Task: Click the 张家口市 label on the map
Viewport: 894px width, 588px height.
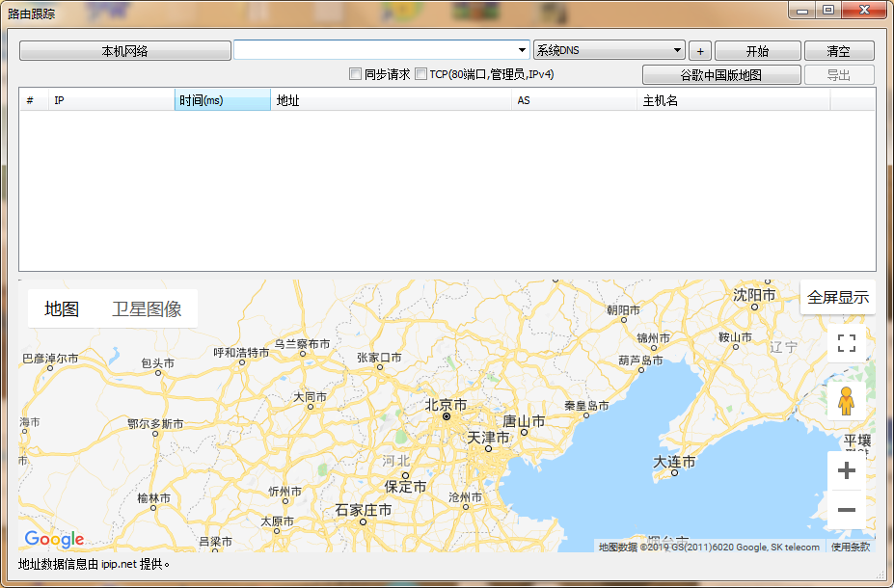Action: coord(379,358)
